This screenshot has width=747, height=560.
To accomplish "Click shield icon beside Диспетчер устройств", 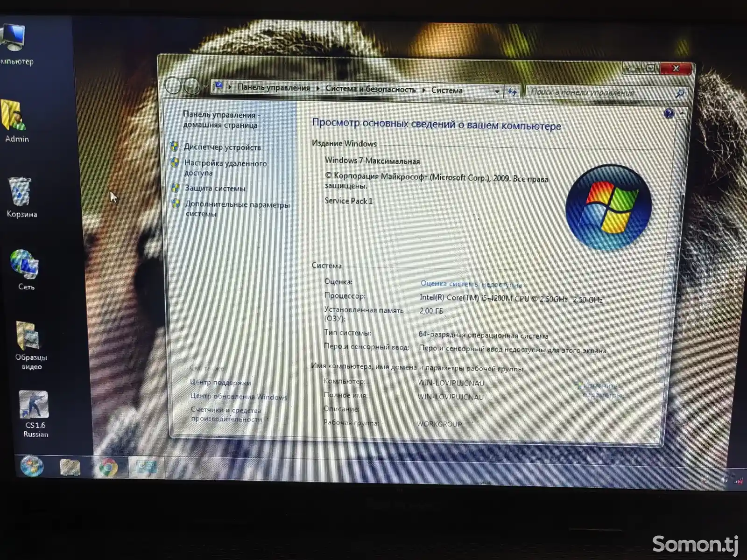I will 174,147.
